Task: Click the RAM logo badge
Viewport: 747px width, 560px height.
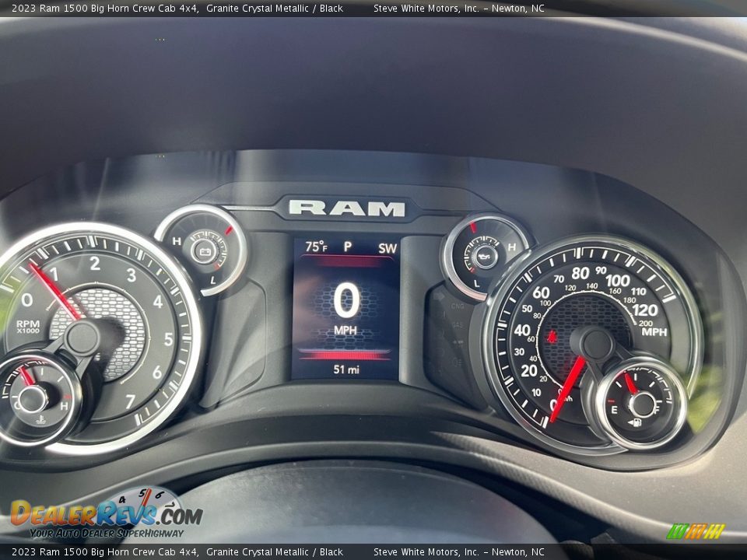Action: [x=346, y=208]
